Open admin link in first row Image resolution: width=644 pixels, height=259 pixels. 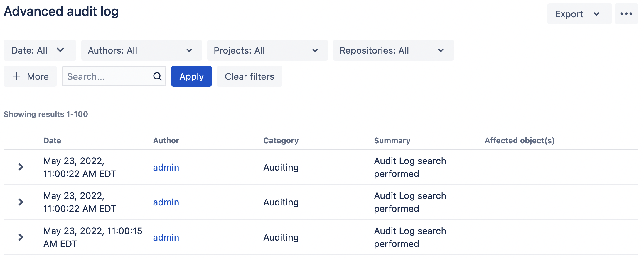pyautogui.click(x=166, y=167)
